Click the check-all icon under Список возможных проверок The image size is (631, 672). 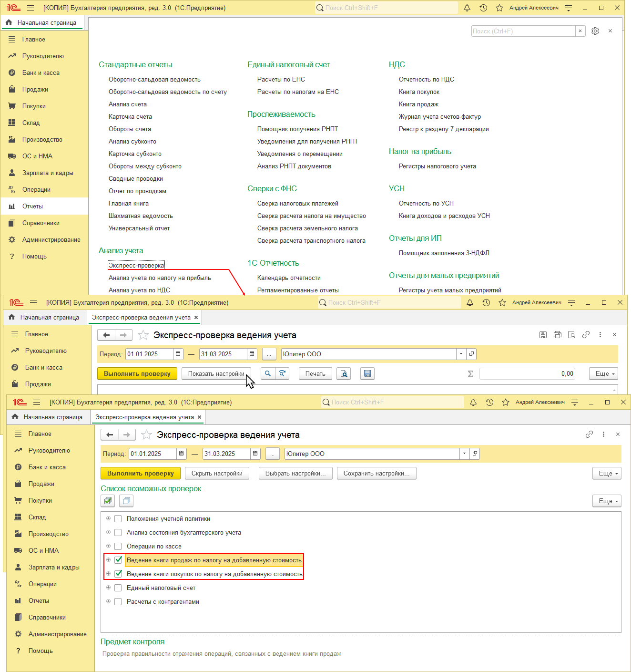pos(108,501)
